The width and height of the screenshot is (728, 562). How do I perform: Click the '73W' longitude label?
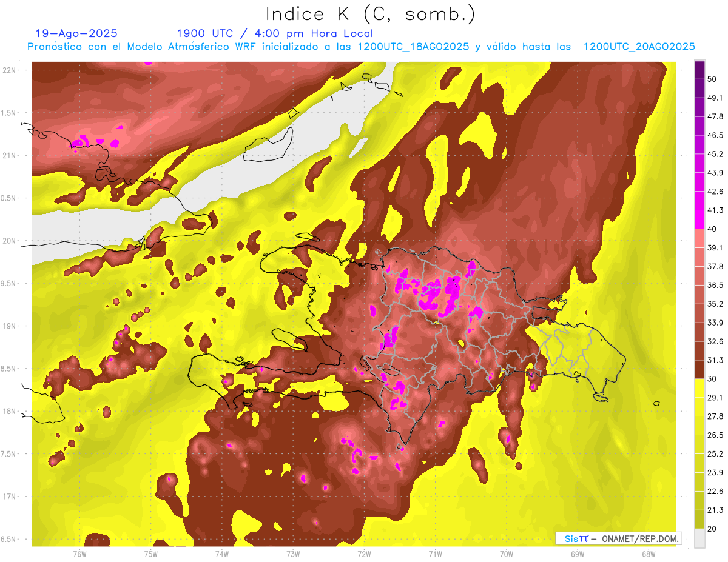click(x=292, y=554)
